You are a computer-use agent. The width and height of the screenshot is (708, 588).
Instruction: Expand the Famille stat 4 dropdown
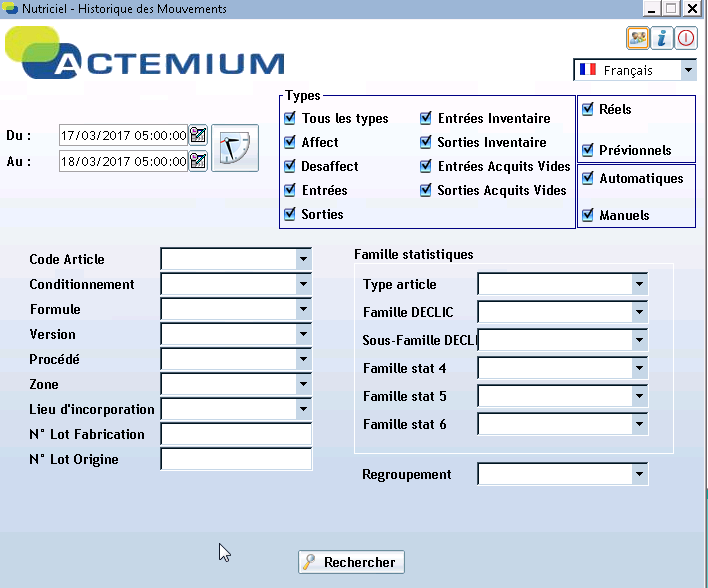coord(639,368)
